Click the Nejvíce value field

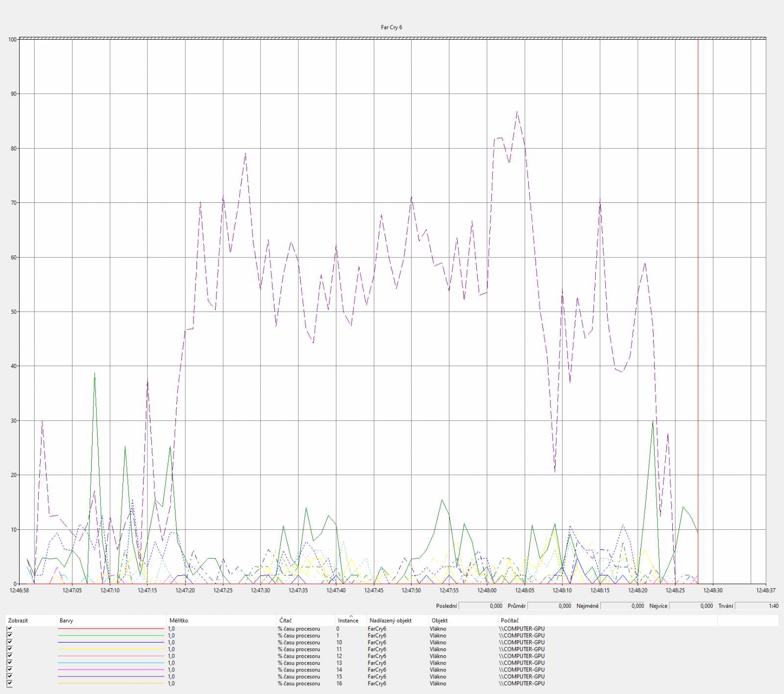(x=691, y=606)
